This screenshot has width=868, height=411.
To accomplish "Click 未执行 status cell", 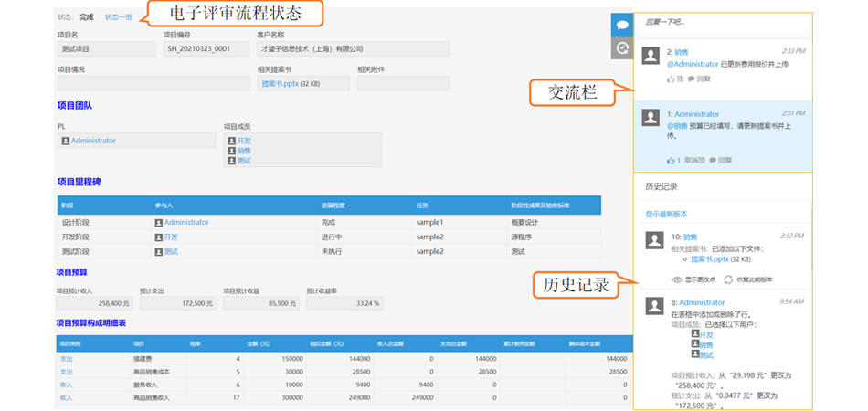I will point(331,252).
